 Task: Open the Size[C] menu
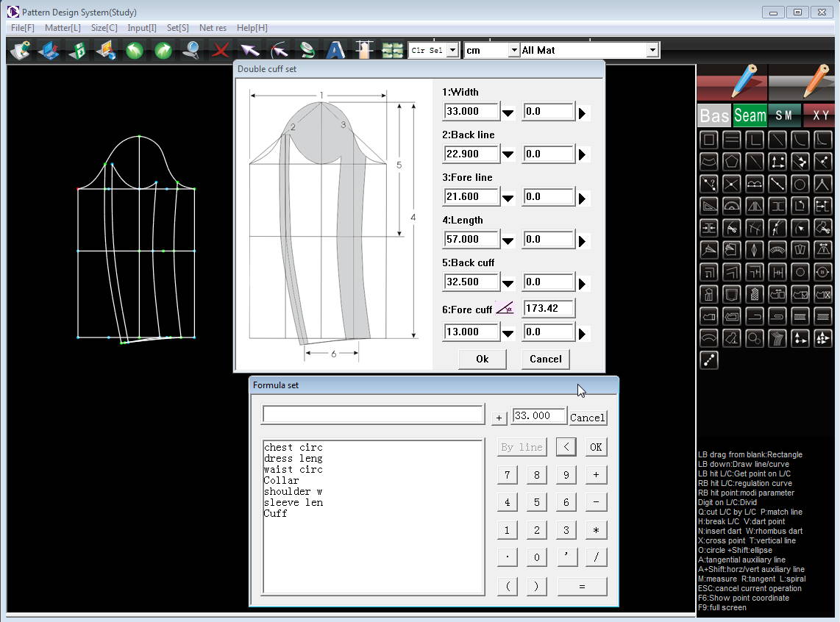[104, 28]
